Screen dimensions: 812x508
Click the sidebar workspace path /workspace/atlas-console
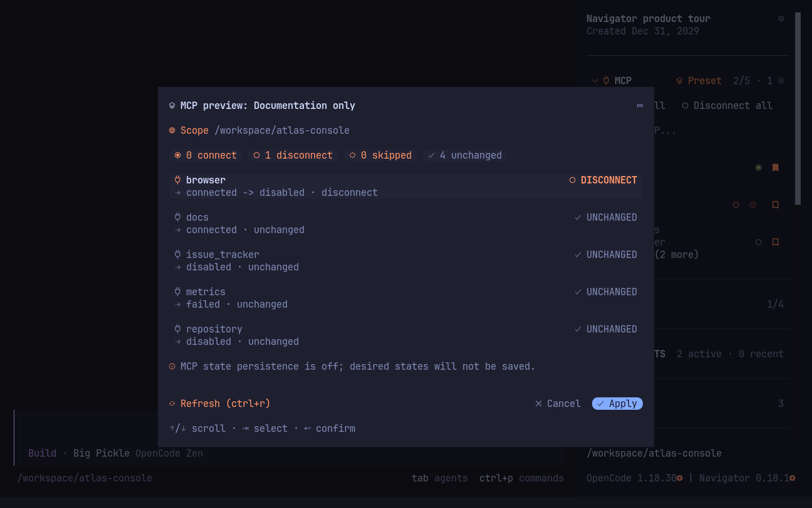(654, 453)
